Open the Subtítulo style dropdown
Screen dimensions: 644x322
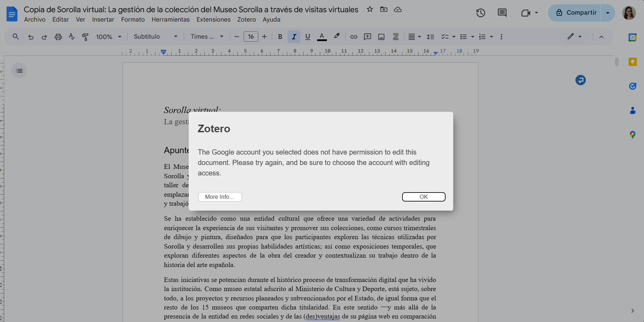click(156, 37)
